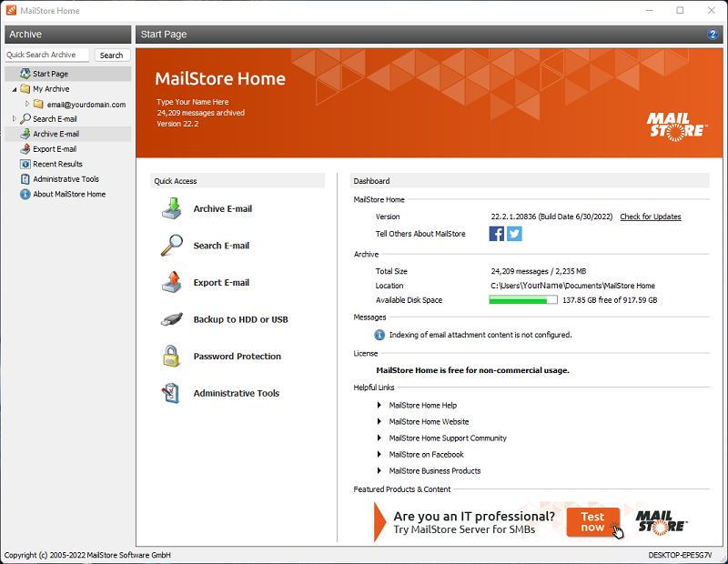Open the MailStore on Facebook link
The width and height of the screenshot is (728, 564).
(x=426, y=455)
